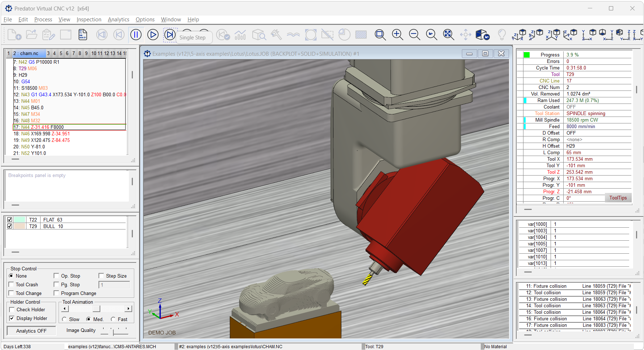Activate the Zoom In magnifier icon
Screen dimensions: 644x350
(397, 34)
